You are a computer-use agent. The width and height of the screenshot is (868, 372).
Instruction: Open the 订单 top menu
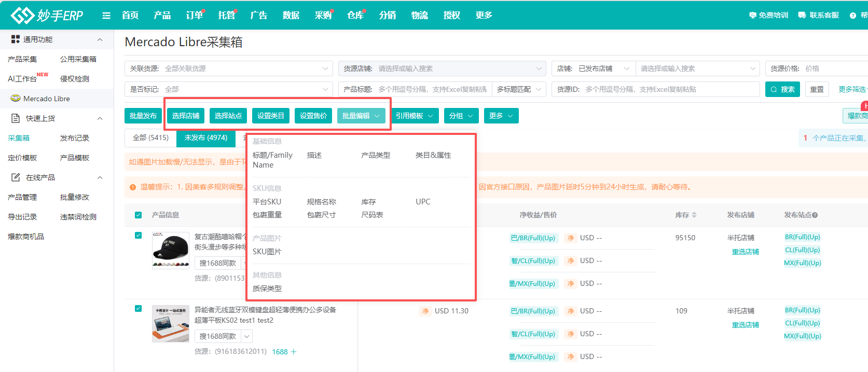(x=195, y=16)
